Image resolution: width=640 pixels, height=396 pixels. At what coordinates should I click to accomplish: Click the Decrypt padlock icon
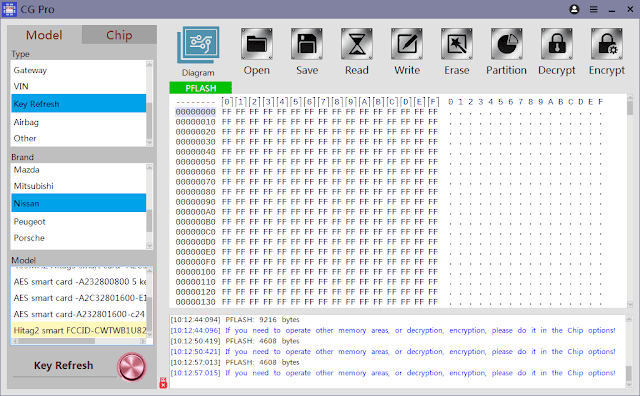557,44
